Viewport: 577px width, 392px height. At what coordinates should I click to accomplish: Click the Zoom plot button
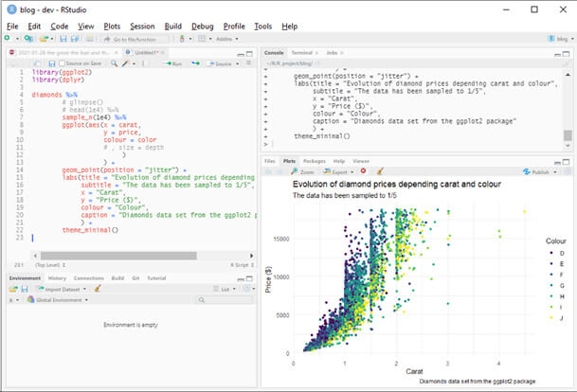click(x=305, y=171)
